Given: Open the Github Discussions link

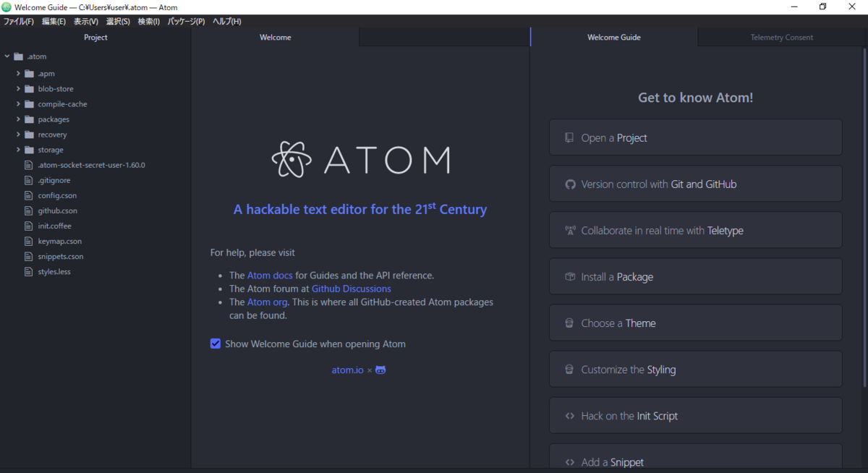Looking at the screenshot, I should (x=352, y=289).
